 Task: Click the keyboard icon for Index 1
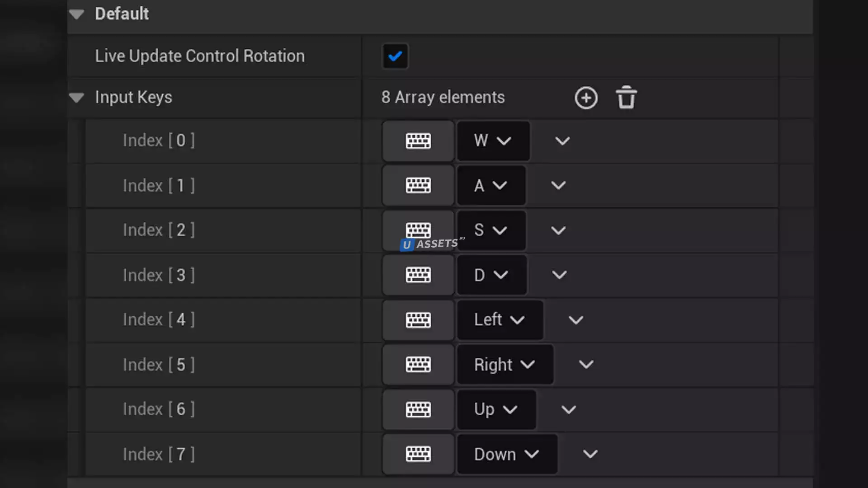[418, 185]
